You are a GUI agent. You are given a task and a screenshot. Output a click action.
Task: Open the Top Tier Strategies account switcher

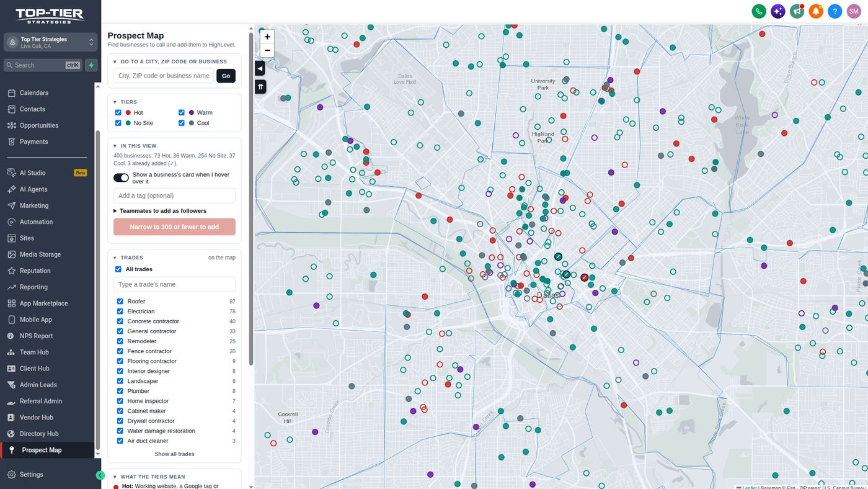click(50, 42)
